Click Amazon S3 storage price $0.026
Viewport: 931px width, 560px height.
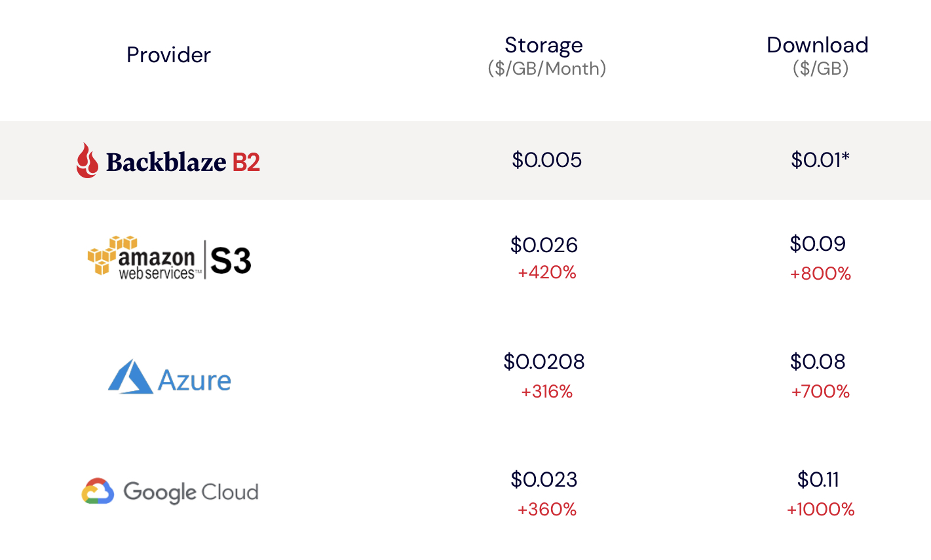click(544, 245)
